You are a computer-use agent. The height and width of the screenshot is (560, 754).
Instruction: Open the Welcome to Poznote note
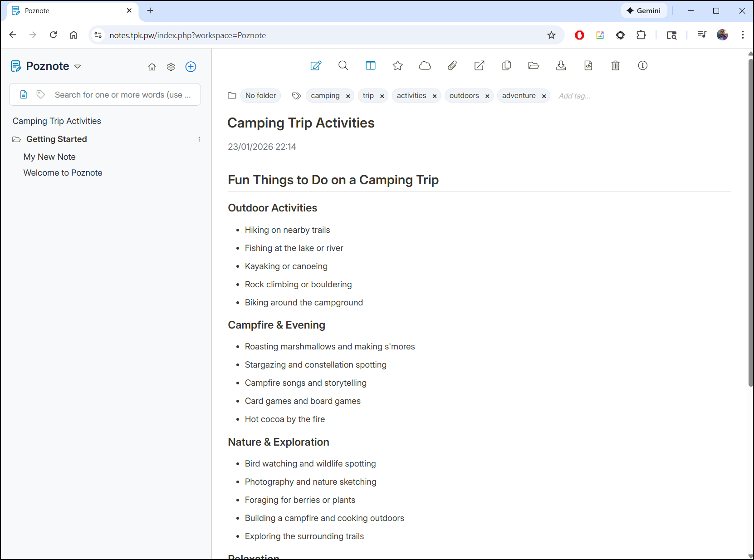coord(63,173)
